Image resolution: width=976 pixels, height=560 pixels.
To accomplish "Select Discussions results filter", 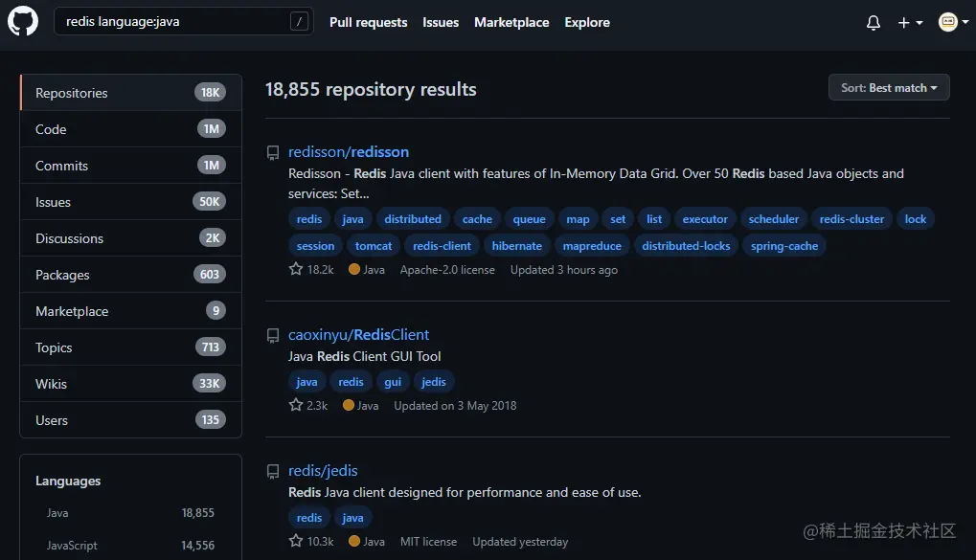I will coord(130,238).
